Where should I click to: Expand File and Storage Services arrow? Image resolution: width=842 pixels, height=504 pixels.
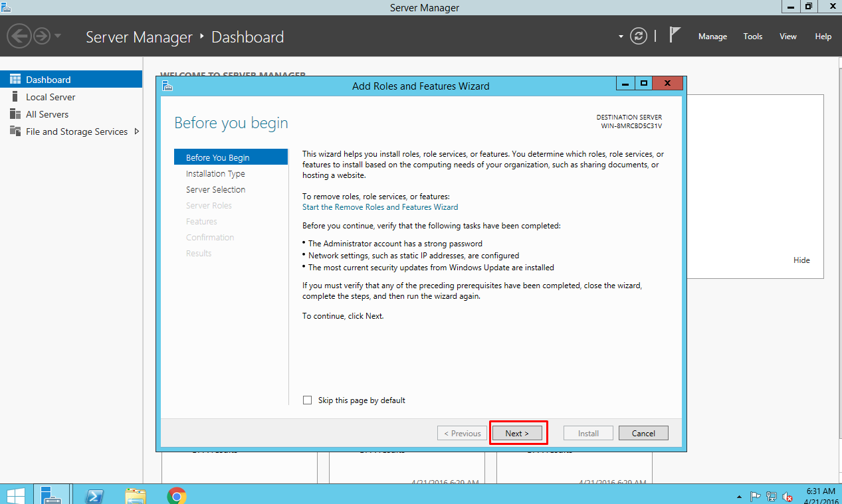coord(137,131)
